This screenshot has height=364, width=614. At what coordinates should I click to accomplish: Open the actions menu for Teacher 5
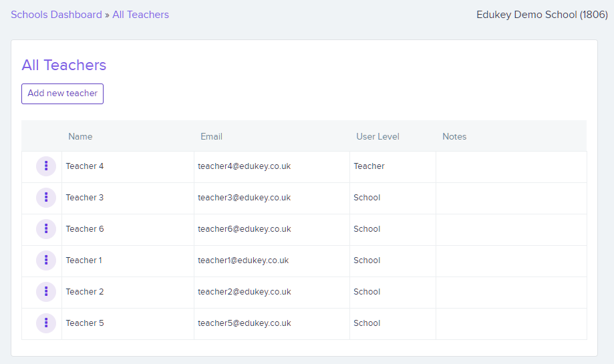pos(46,323)
